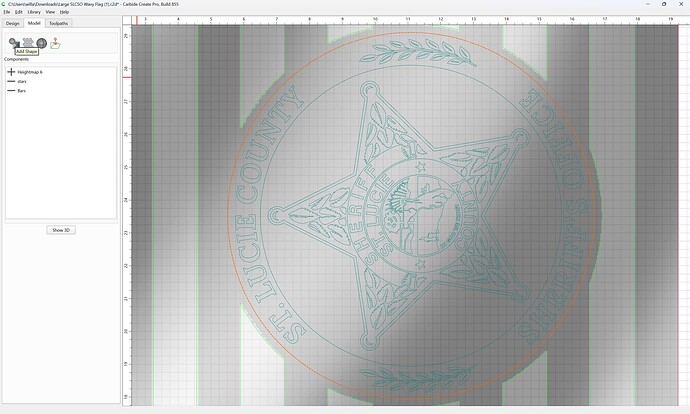Click the plus icon beside Heightmap 6
690x414 pixels.
point(11,72)
